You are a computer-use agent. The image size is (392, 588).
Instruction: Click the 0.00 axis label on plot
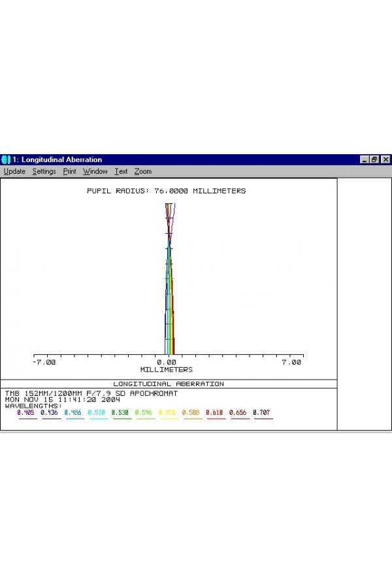point(167,362)
